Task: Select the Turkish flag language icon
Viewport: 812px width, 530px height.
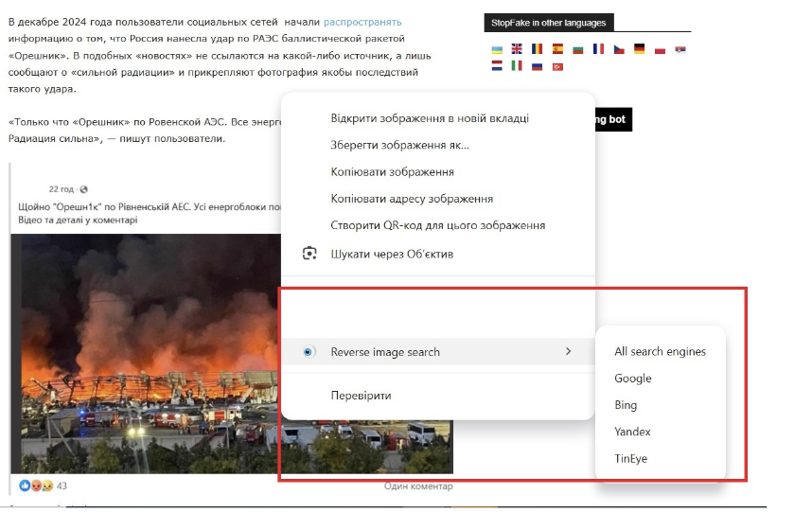Action: [x=557, y=66]
